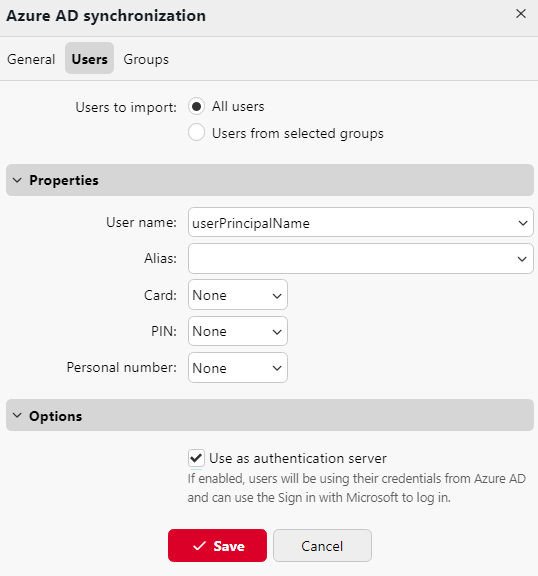
Task: Collapse the Properties section
Action: pyautogui.click(x=270, y=180)
